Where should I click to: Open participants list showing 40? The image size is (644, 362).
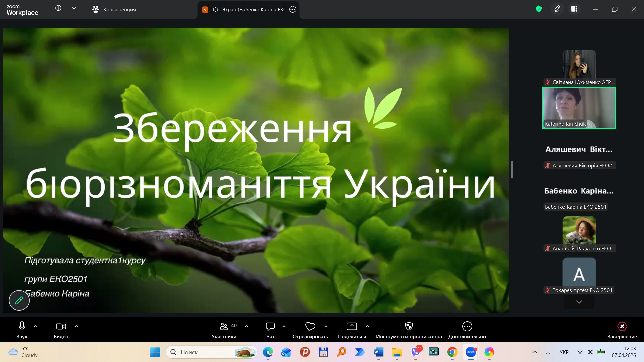(x=224, y=330)
